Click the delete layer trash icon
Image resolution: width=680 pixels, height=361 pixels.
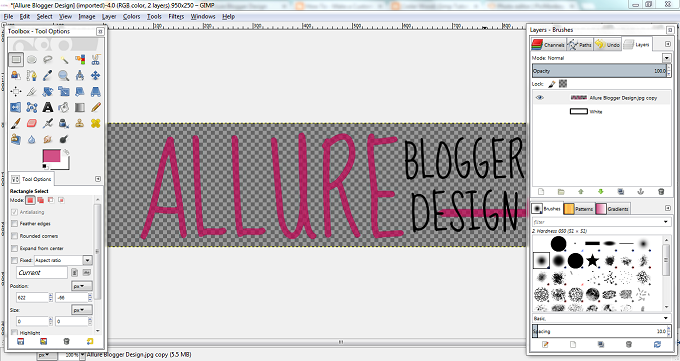tap(661, 192)
